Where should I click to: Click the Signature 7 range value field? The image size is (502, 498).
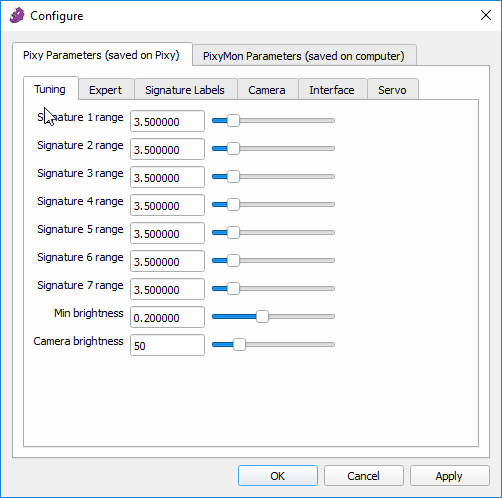coord(167,289)
